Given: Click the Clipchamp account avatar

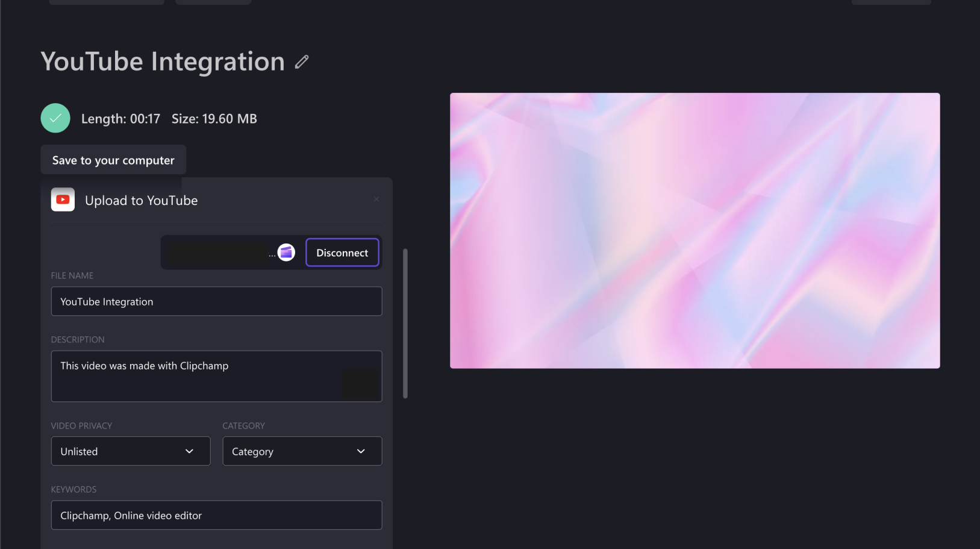Looking at the screenshot, I should point(286,253).
